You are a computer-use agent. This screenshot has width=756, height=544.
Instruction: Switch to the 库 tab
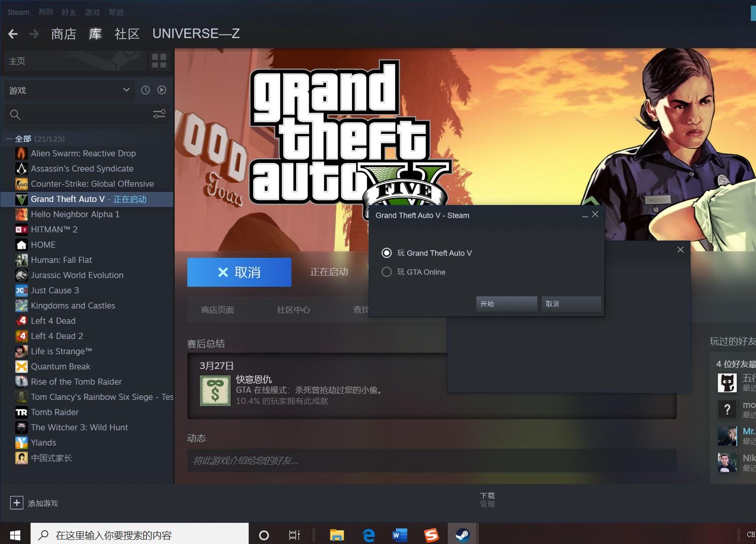coord(95,34)
